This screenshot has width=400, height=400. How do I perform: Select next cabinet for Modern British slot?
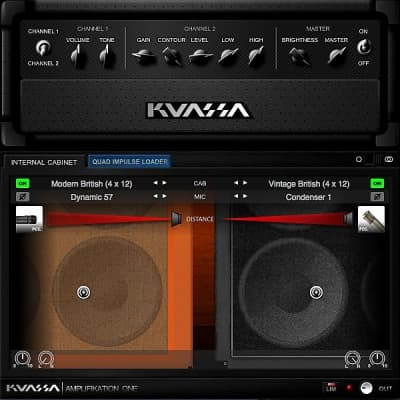(165, 183)
